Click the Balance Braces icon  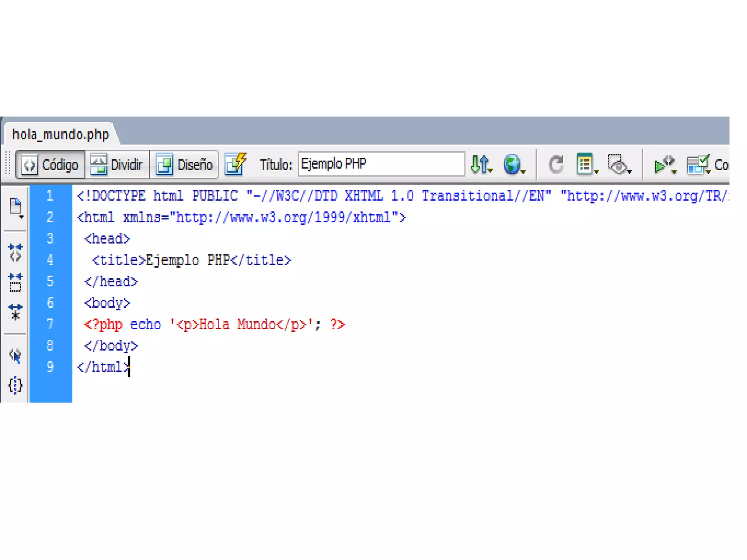click(15, 385)
